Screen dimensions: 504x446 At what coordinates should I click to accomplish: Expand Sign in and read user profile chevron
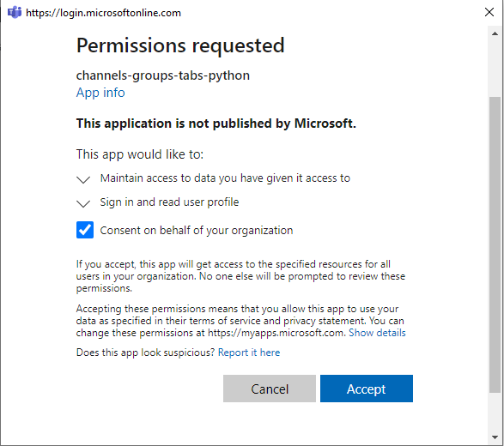tap(83, 203)
